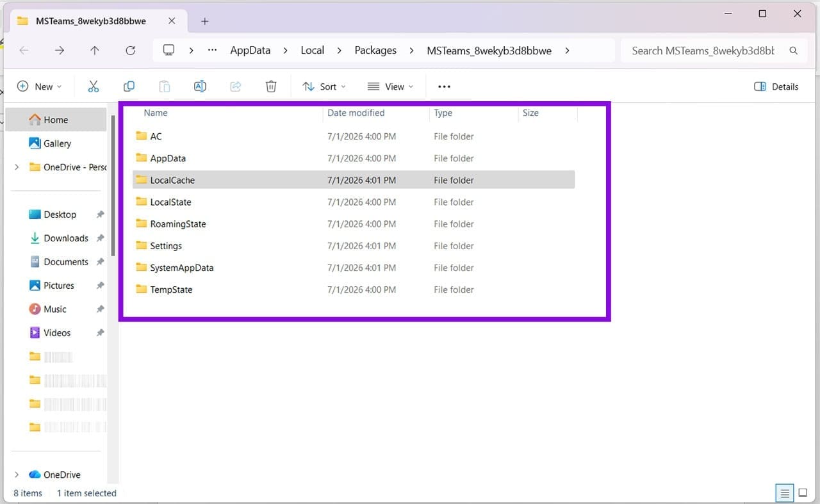Switch to details list view icon
820x504 pixels.
click(784, 493)
